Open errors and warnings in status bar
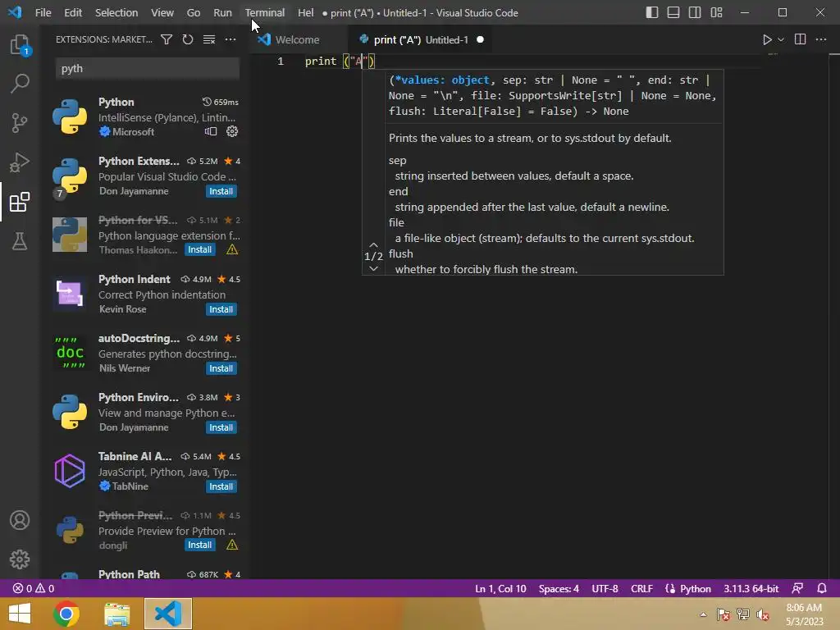Screen dimensions: 840x630 pos(33,588)
